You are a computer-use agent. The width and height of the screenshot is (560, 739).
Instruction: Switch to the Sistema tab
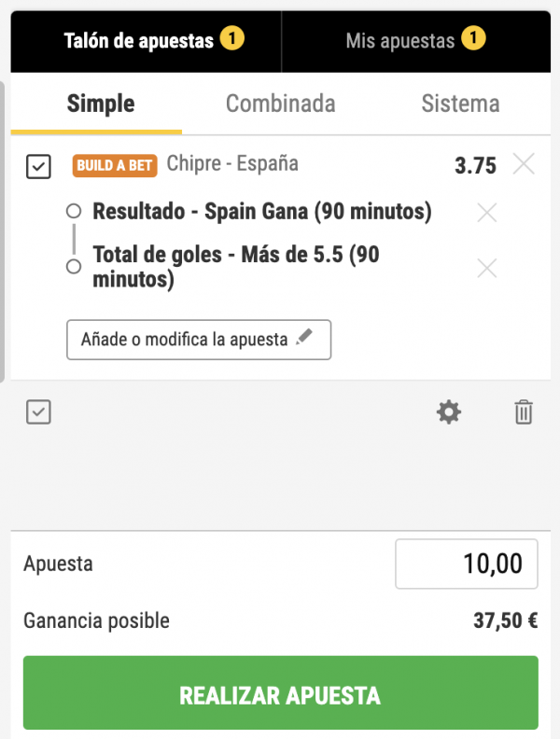coord(460,104)
